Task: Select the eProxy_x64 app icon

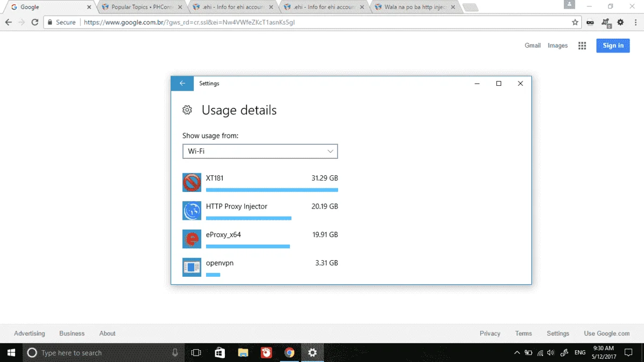Action: (x=192, y=239)
